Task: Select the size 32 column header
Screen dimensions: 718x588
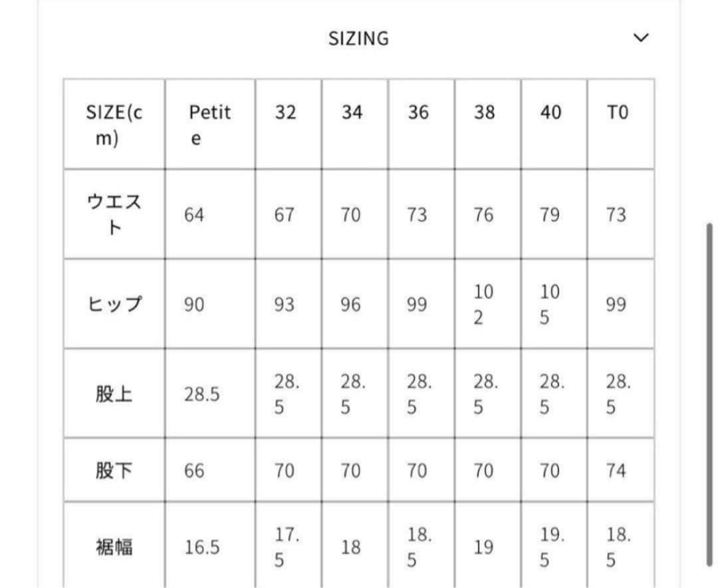Action: 286,113
